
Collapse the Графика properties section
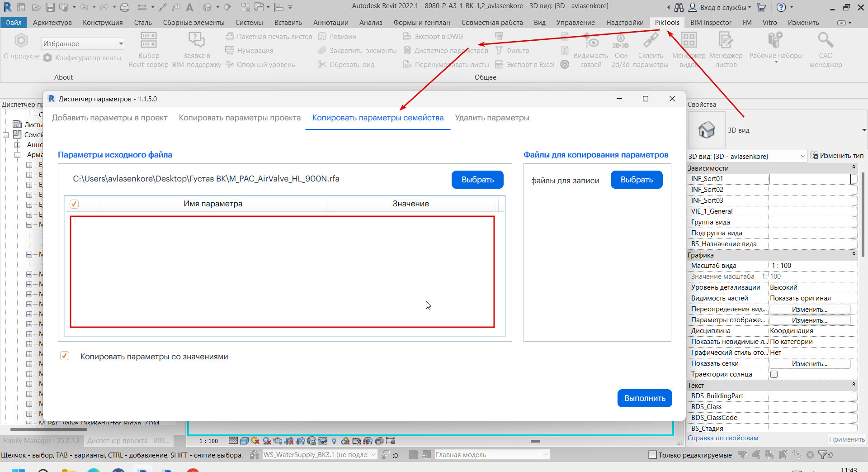coord(854,254)
